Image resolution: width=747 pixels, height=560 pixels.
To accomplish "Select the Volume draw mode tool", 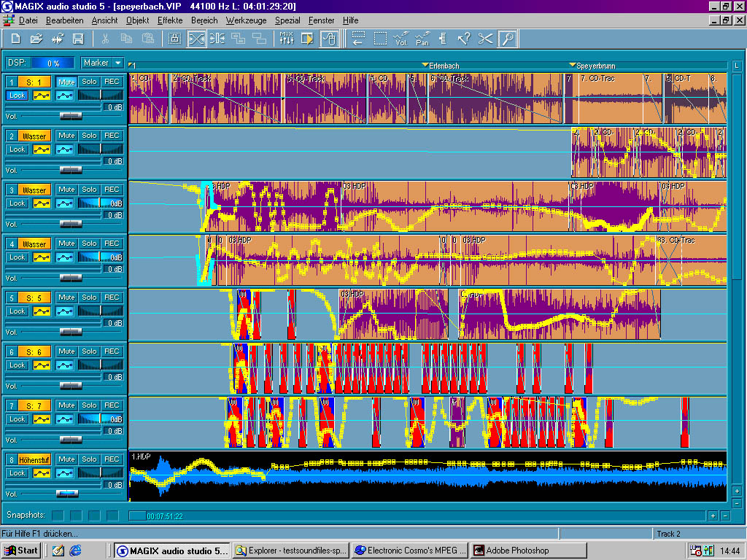I will pos(401,39).
